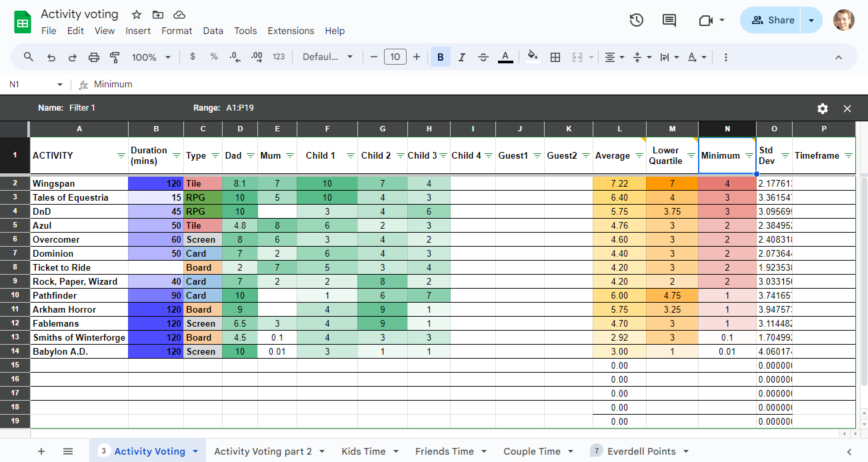Open the comments panel icon

669,20
